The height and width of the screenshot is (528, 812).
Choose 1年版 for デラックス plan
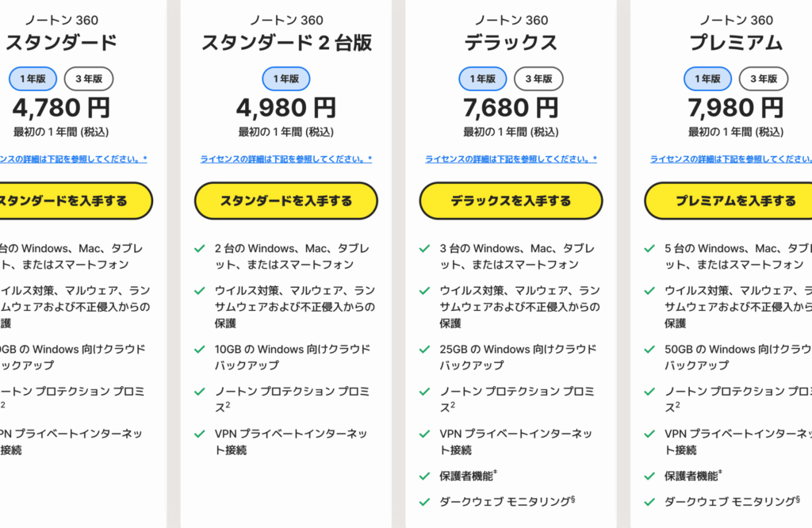[x=482, y=79]
